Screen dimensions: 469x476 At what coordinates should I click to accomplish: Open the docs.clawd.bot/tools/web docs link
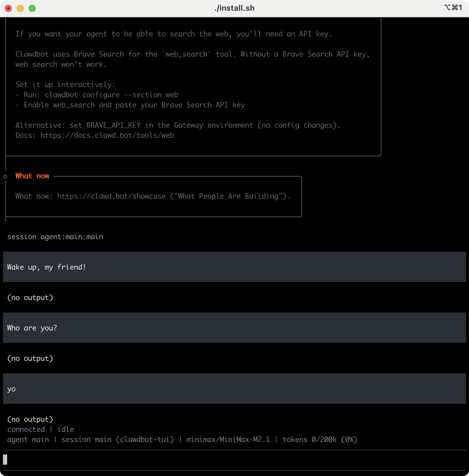(107, 135)
